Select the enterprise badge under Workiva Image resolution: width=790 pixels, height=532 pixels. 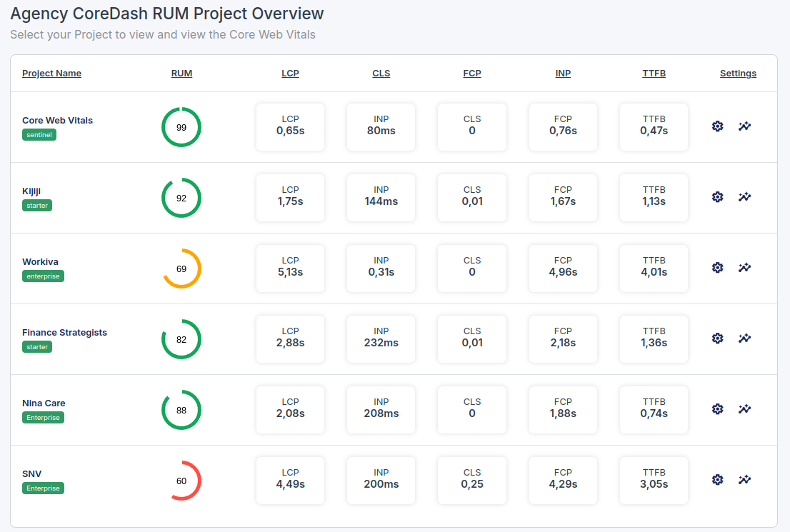43,276
